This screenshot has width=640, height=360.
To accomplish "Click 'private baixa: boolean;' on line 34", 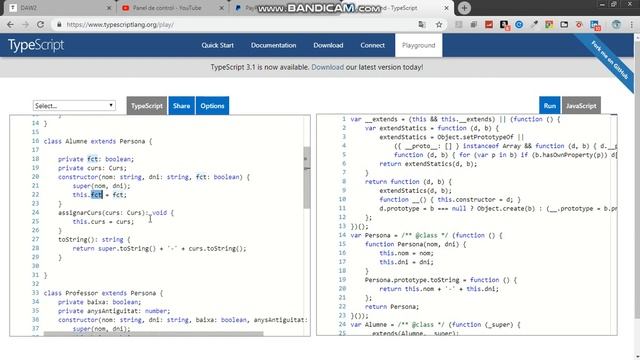I will click(x=100, y=302).
